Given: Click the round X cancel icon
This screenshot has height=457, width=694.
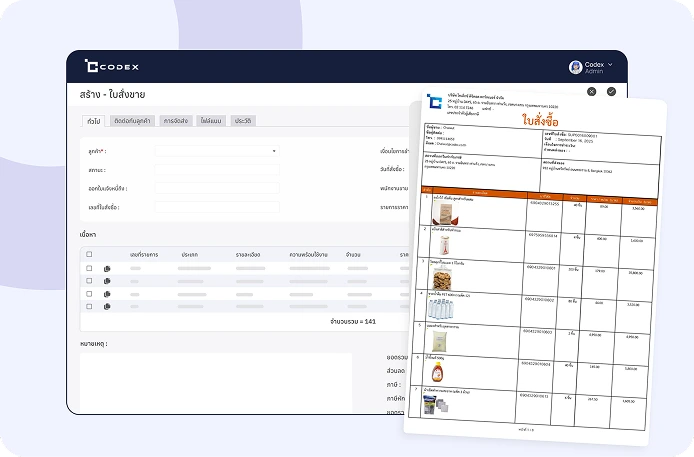Looking at the screenshot, I should (591, 91).
